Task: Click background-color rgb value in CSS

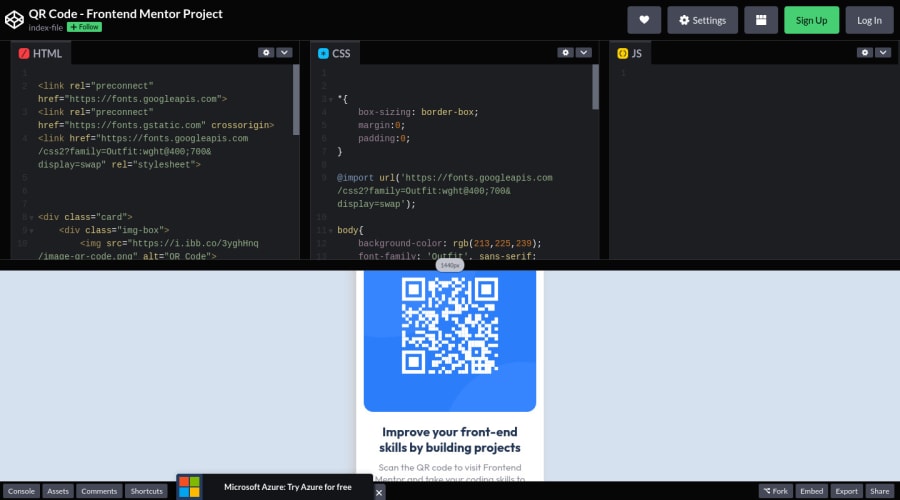Action: coord(497,243)
